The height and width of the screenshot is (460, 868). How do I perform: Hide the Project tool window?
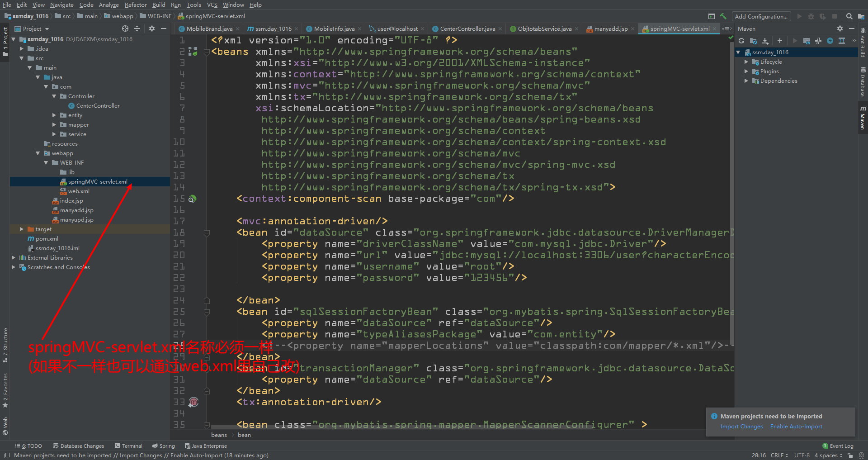tap(164, 28)
